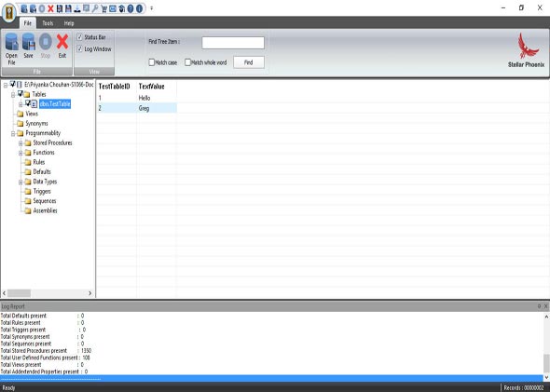Open the Tools menu tab
Image resolution: width=550 pixels, height=392 pixels.
coord(48,23)
